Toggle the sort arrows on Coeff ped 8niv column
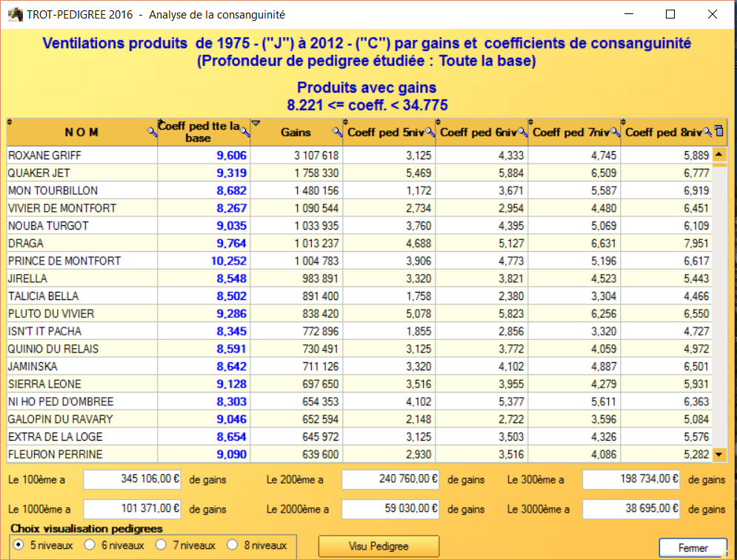Screen dimensions: 737x560 623,123
